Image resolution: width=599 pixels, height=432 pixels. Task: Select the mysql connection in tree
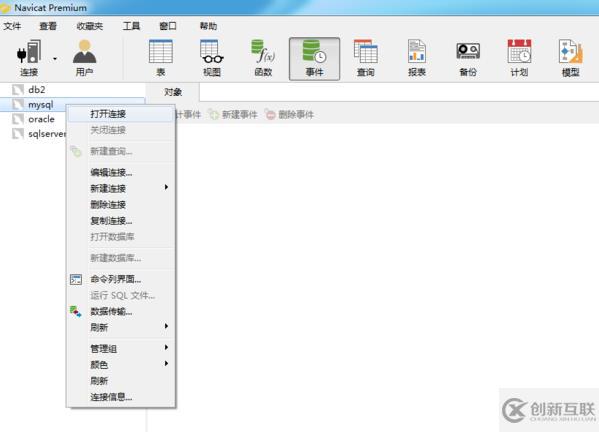tap(40, 104)
